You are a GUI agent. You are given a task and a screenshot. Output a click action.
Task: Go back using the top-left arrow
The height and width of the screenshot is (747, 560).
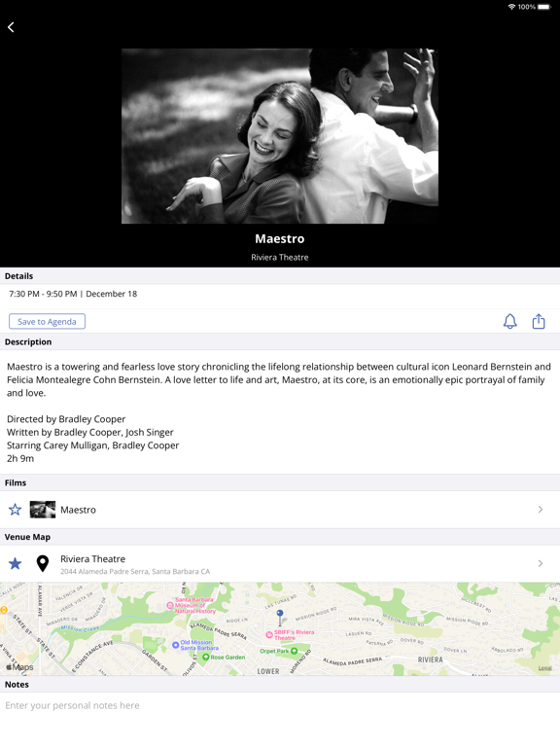coord(11,27)
